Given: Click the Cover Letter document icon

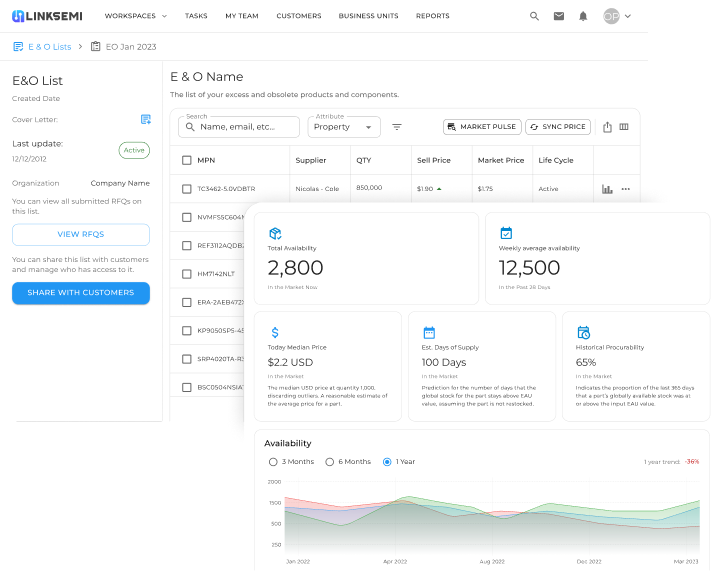Looking at the screenshot, I should [146, 119].
